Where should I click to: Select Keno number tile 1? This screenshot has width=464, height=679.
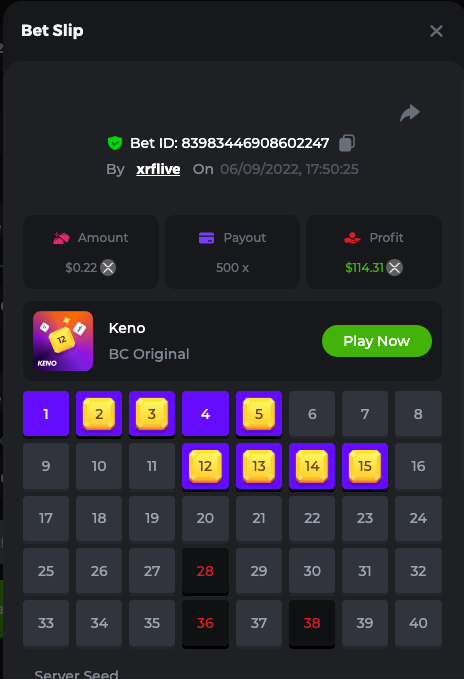point(46,414)
